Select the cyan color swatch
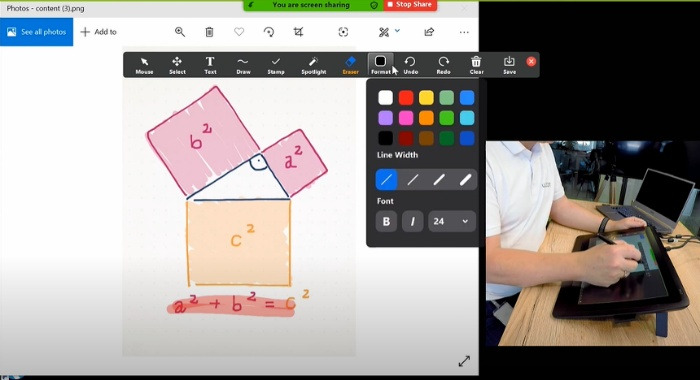Viewport: 700px width, 380px height. pos(467,118)
